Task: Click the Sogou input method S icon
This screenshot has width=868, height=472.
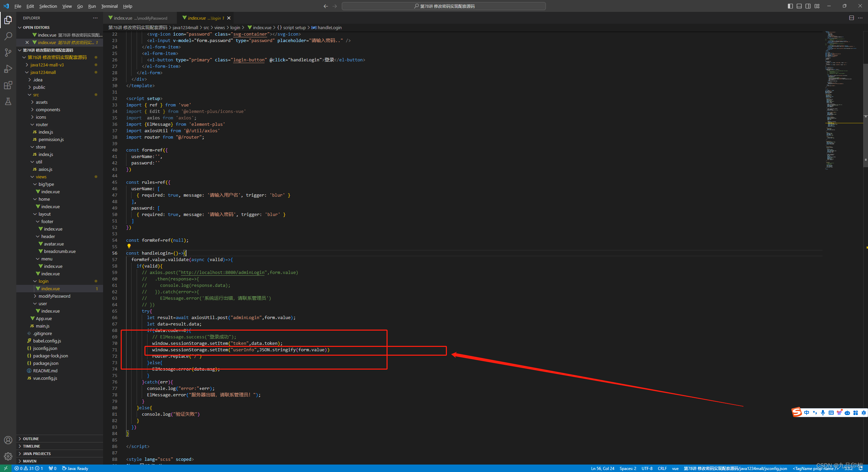Action: 797,412
